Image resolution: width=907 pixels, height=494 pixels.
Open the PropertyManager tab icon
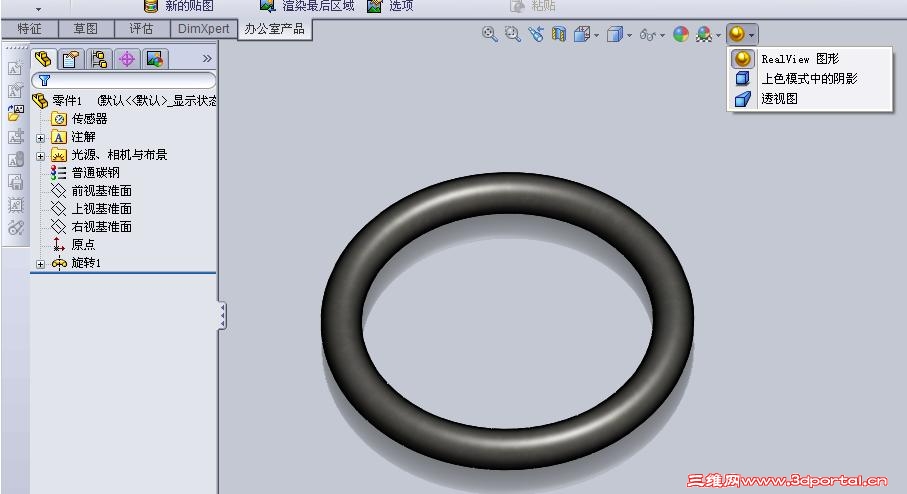[71, 58]
